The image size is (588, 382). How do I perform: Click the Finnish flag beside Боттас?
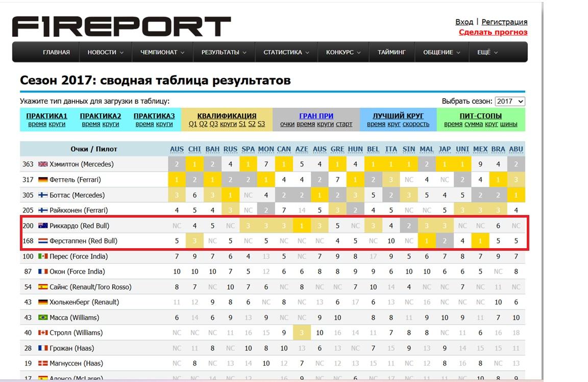pos(43,195)
